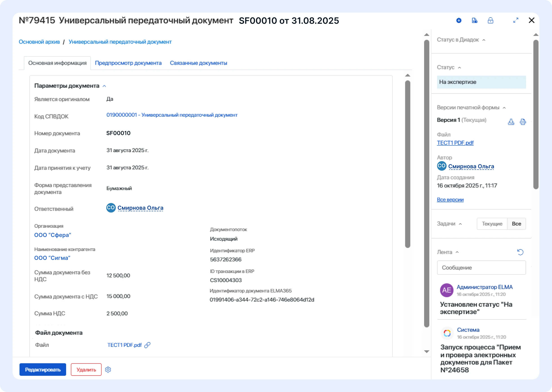
Task: Open the document report icon near window top
Action: pos(475,20)
